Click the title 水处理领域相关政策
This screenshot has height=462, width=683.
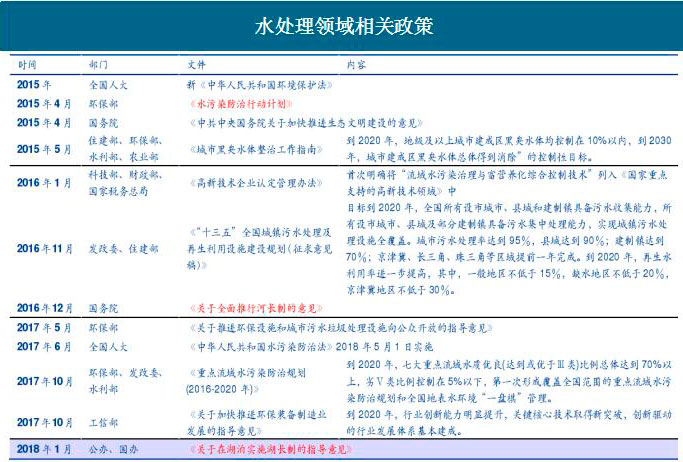344,26
